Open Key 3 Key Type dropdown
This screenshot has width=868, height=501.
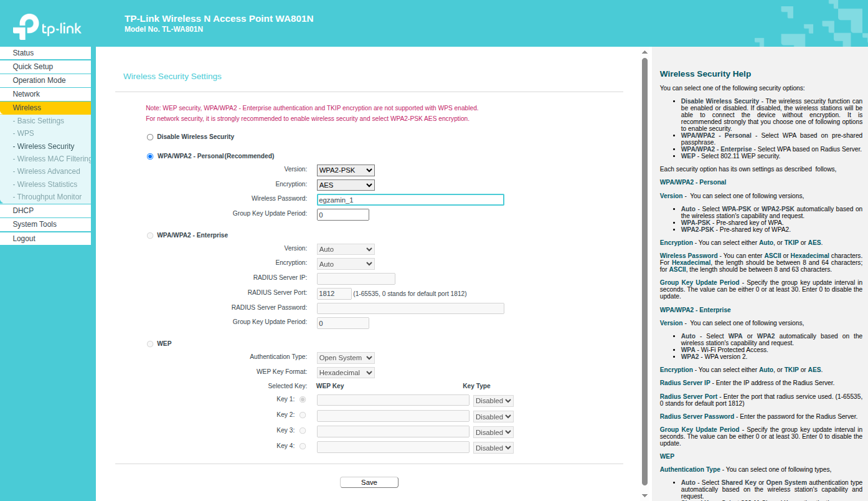click(493, 432)
